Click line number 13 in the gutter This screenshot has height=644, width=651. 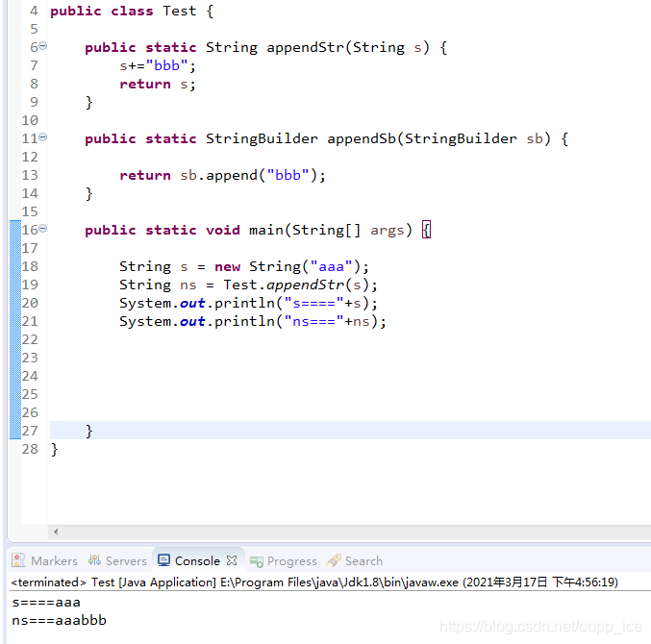pos(30,175)
